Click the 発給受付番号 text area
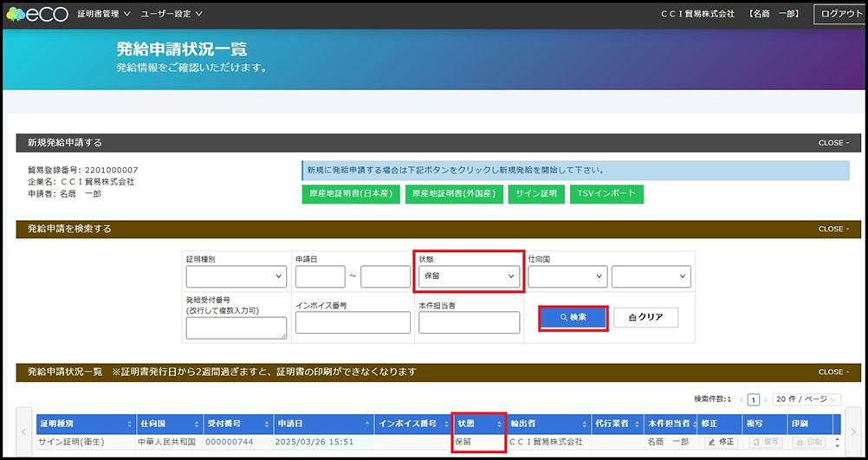The image size is (868, 460). coord(236,328)
